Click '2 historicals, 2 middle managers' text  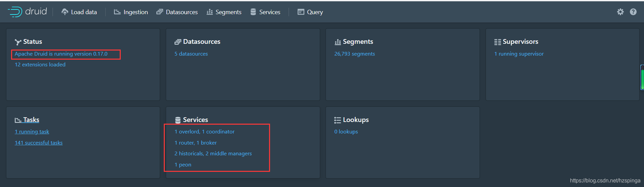(x=213, y=154)
